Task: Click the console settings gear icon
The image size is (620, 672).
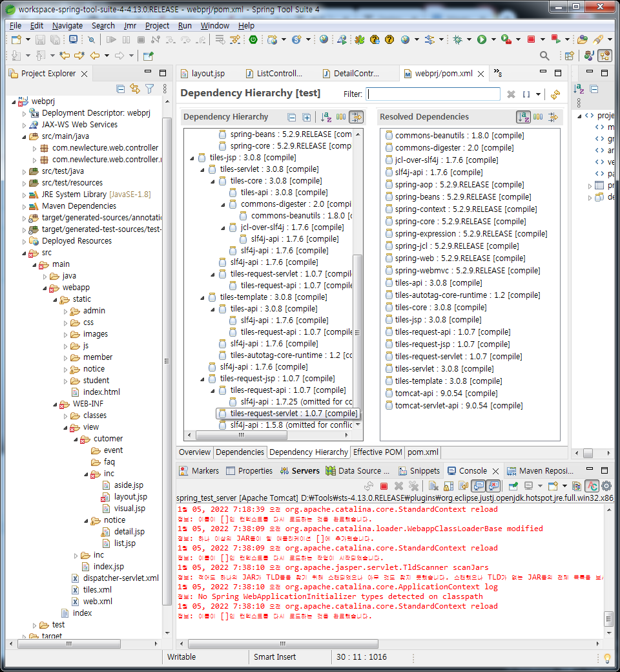Action: (606, 486)
